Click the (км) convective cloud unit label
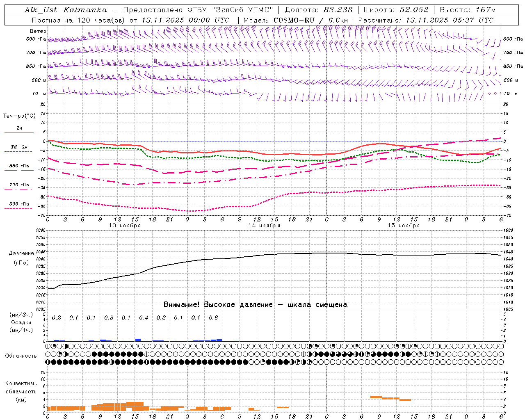Image resolution: width=525 pixels, height=420 pixels. pos(21,399)
